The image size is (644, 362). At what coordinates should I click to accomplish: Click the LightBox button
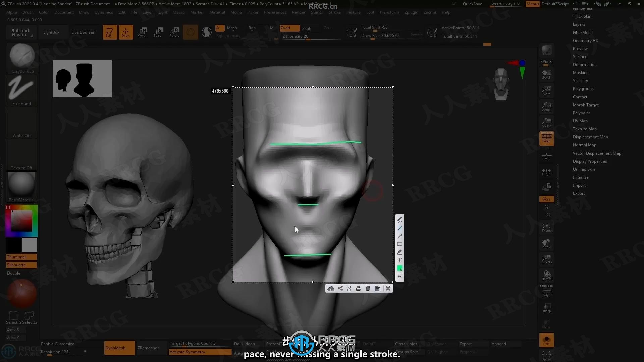51,32
